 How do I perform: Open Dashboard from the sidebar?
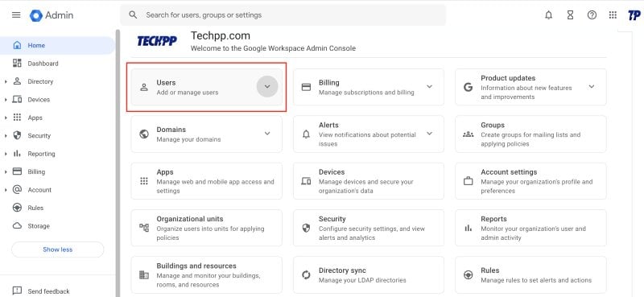tap(43, 64)
